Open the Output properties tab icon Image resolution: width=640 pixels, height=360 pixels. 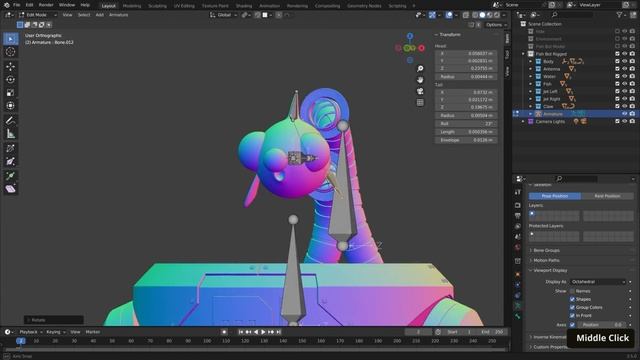click(518, 216)
